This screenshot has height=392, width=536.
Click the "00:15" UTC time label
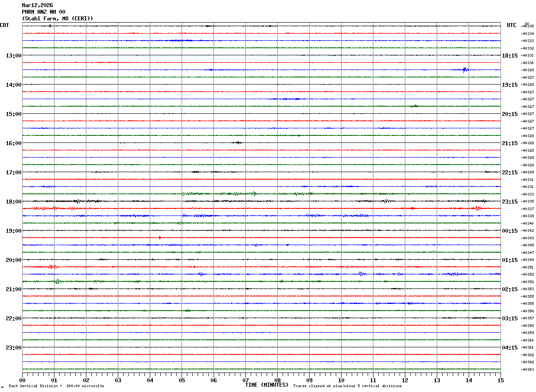tap(510, 231)
